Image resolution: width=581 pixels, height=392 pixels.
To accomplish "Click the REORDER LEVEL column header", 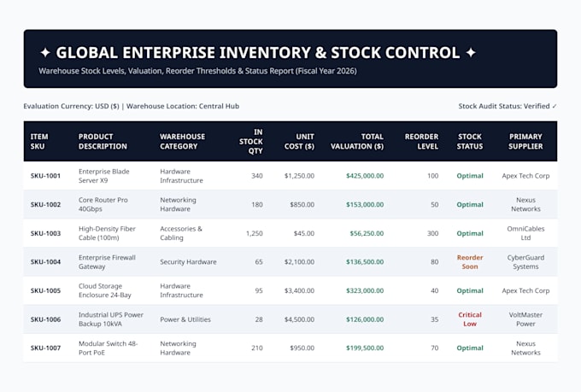I will 422,142.
